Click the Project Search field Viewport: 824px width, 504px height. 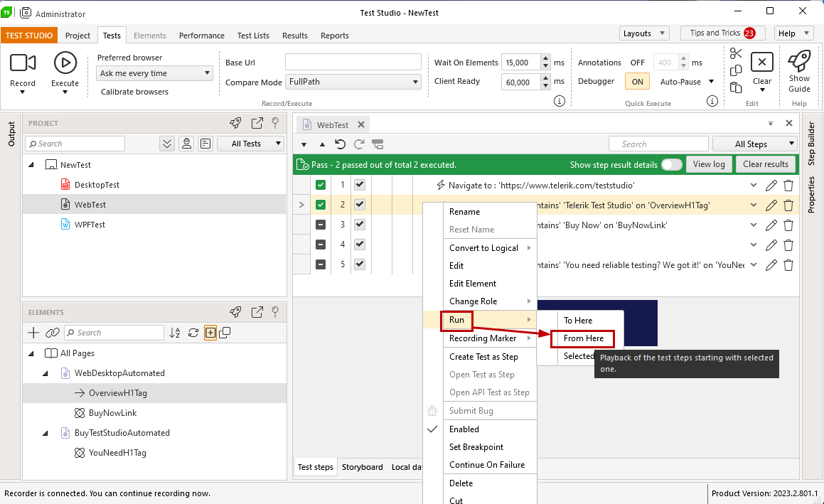[x=75, y=144]
